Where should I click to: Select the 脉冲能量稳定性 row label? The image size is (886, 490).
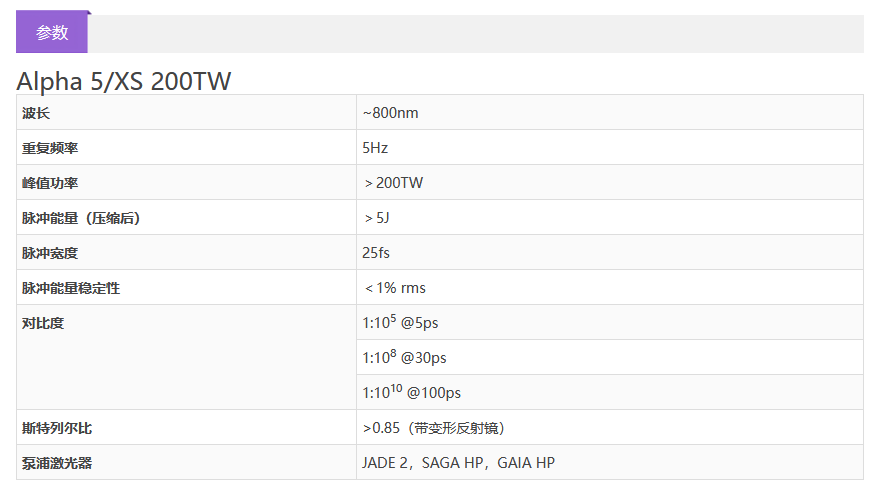click(x=71, y=288)
